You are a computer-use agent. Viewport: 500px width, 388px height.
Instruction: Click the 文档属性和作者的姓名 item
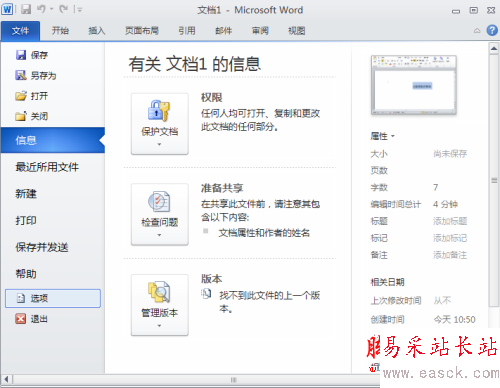click(264, 233)
